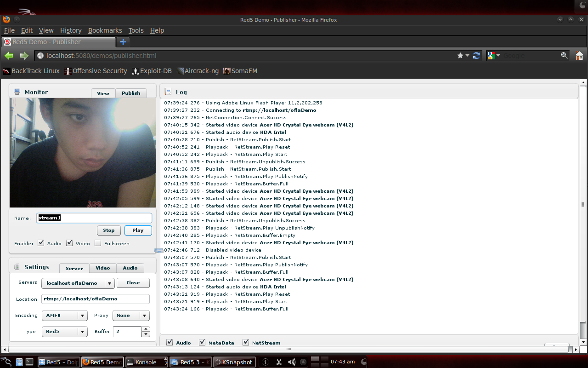Open the Bookmarks menu
This screenshot has height=368, width=588.
[x=105, y=30]
